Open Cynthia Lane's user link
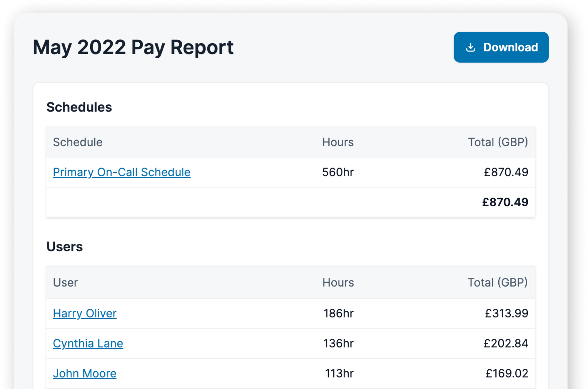The image size is (588, 389). (88, 343)
